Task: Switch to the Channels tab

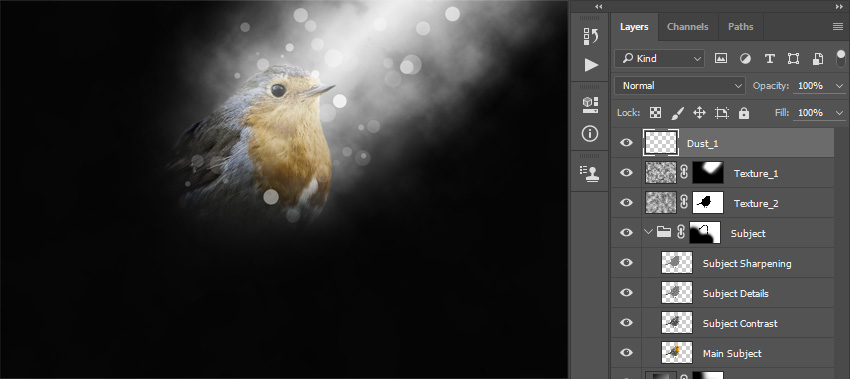Action: pyautogui.click(x=687, y=27)
